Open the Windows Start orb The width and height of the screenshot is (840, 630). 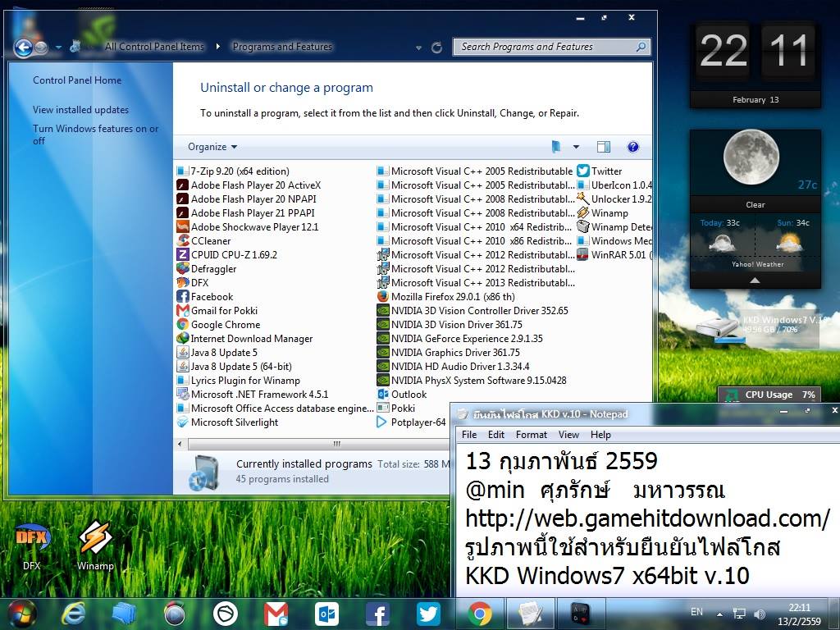click(x=21, y=614)
